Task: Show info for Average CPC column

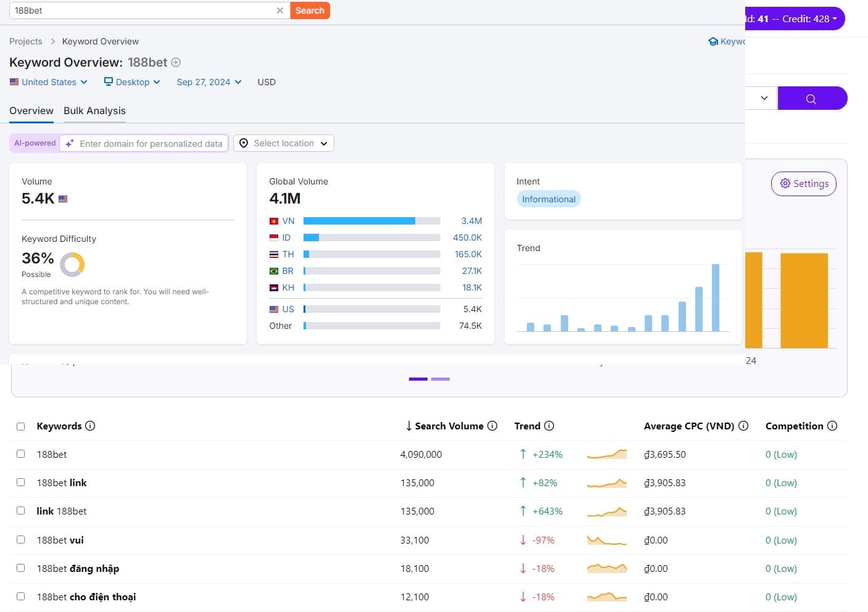Action: click(x=743, y=426)
